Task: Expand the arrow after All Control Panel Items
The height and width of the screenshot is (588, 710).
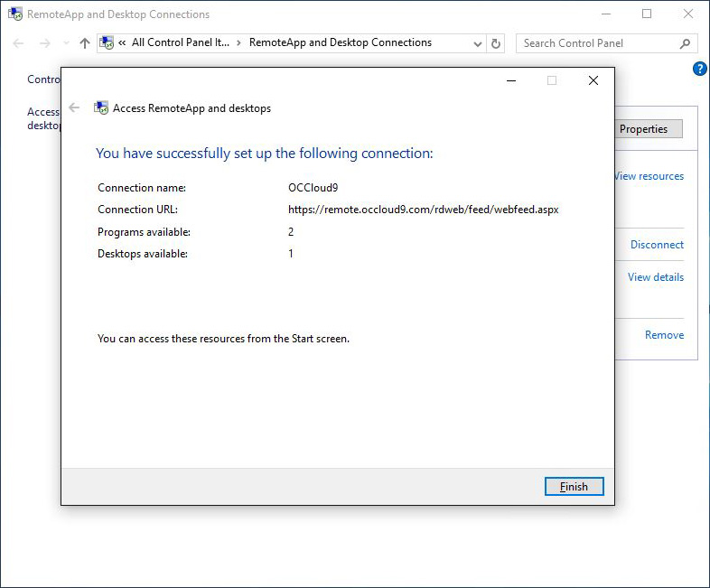Action: 238,43
